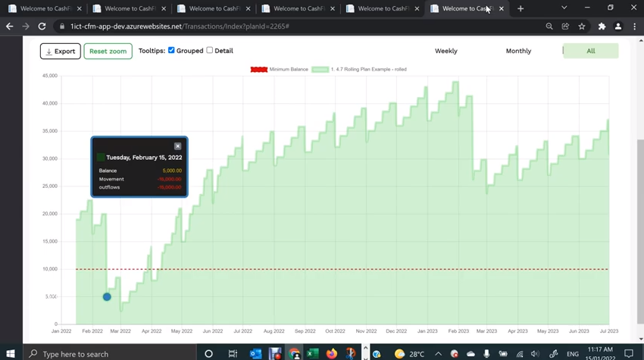
Task: Open Task View on the taskbar
Action: [233, 353]
